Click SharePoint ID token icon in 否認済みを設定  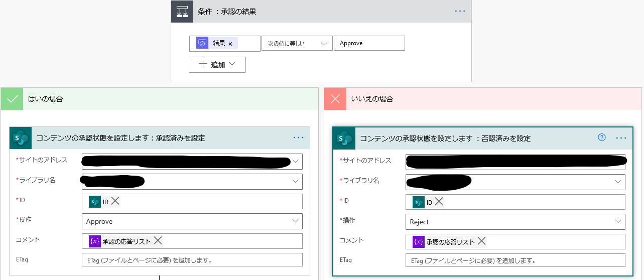point(419,202)
